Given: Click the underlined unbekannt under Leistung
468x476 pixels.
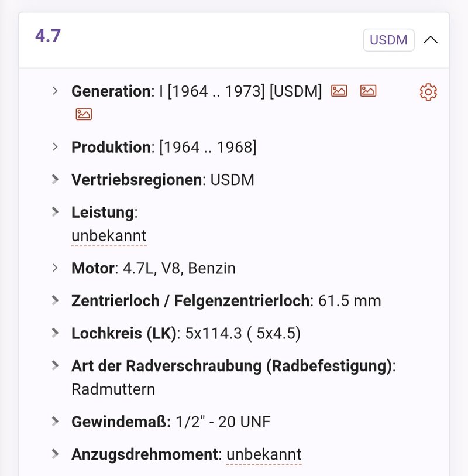Looking at the screenshot, I should click(x=109, y=236).
